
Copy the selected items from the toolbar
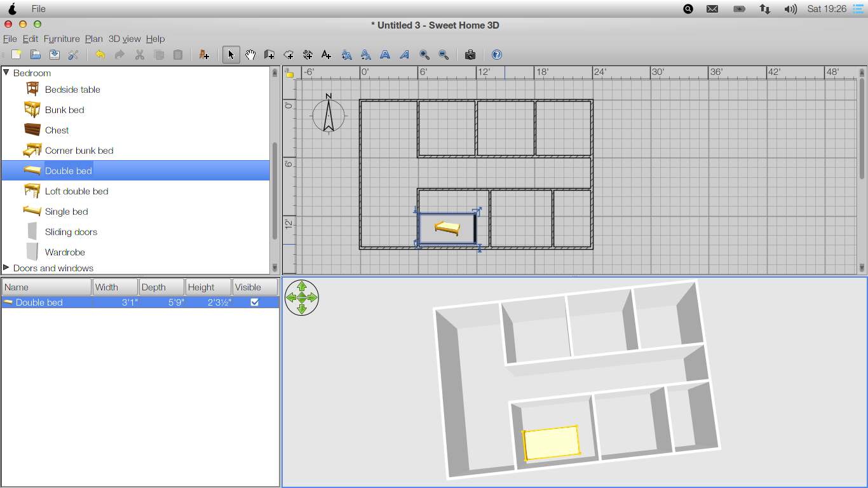[x=159, y=55]
